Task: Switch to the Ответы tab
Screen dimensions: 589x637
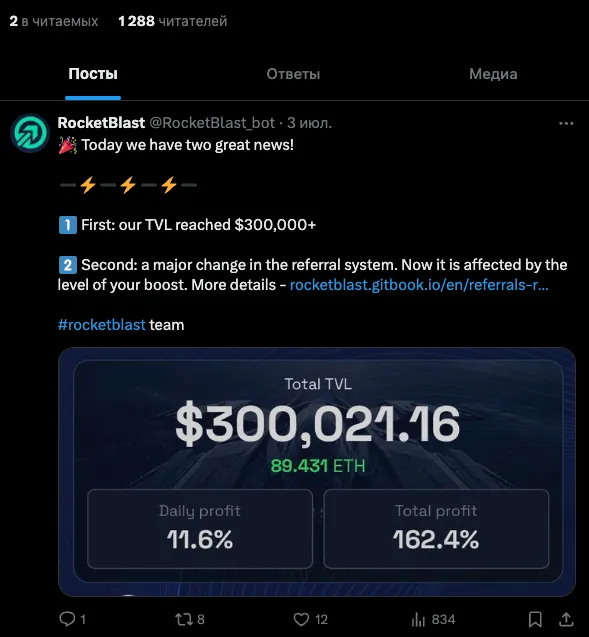Action: click(293, 74)
